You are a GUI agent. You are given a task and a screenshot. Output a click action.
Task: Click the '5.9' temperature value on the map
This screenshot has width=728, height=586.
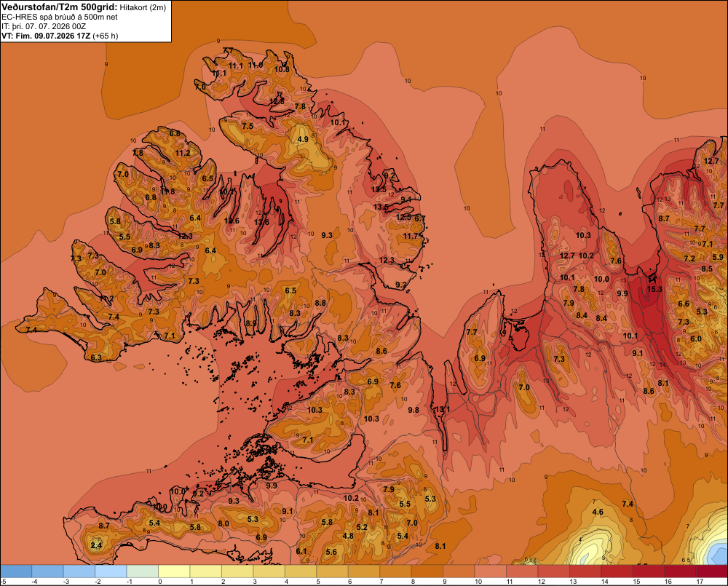tap(718, 257)
